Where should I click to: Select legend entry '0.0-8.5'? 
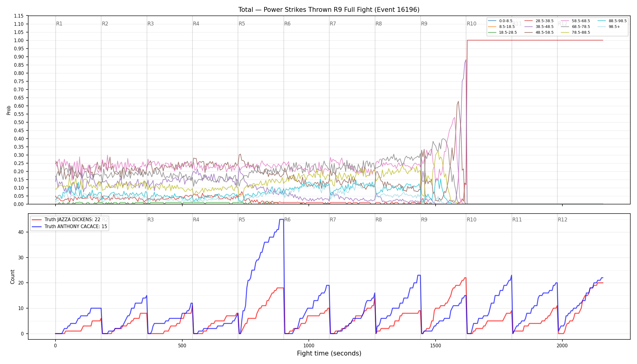coord(500,21)
